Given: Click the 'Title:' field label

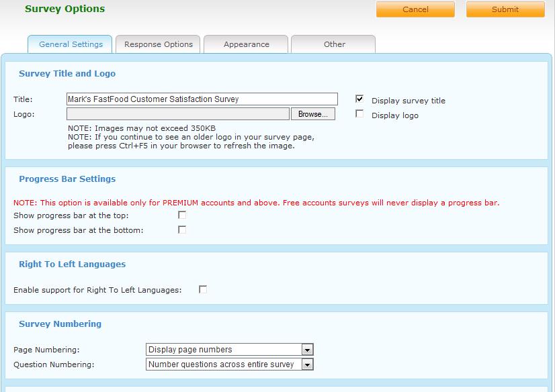Looking at the screenshot, I should pos(23,99).
